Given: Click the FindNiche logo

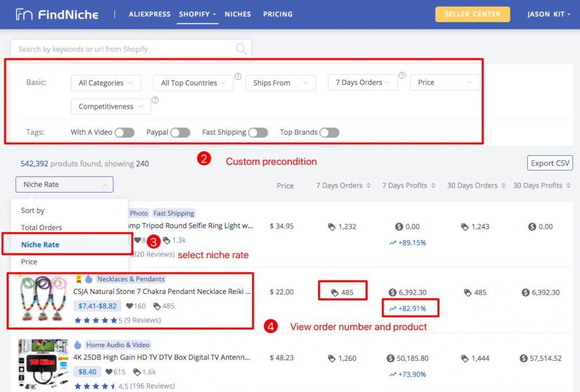Looking at the screenshot, I should [x=57, y=14].
